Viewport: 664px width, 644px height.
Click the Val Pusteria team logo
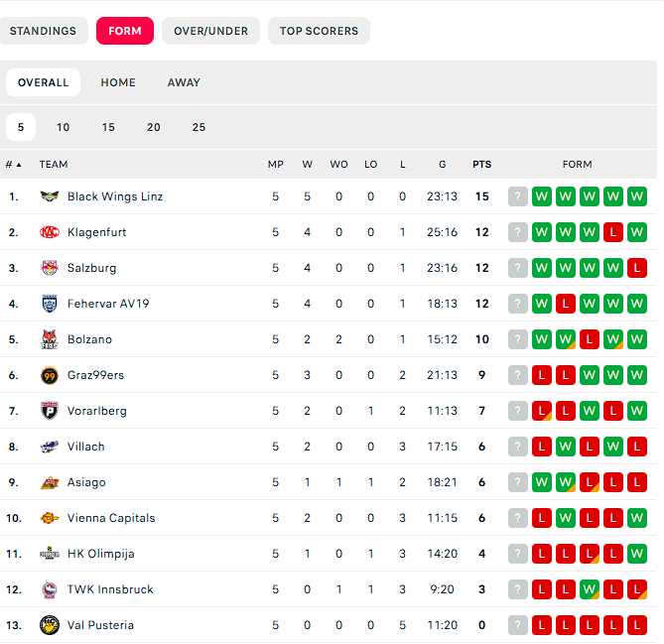50,625
